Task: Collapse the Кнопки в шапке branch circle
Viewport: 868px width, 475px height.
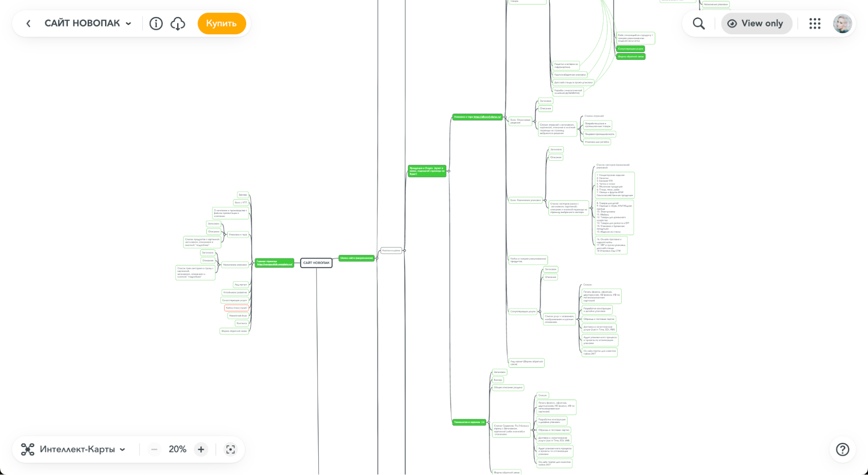Action: click(x=404, y=250)
